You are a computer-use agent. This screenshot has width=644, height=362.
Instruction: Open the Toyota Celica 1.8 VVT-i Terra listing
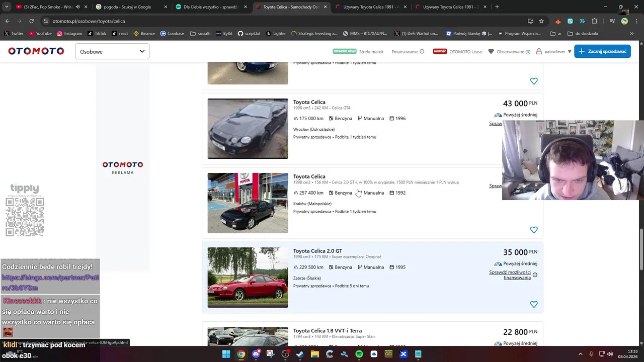click(328, 331)
